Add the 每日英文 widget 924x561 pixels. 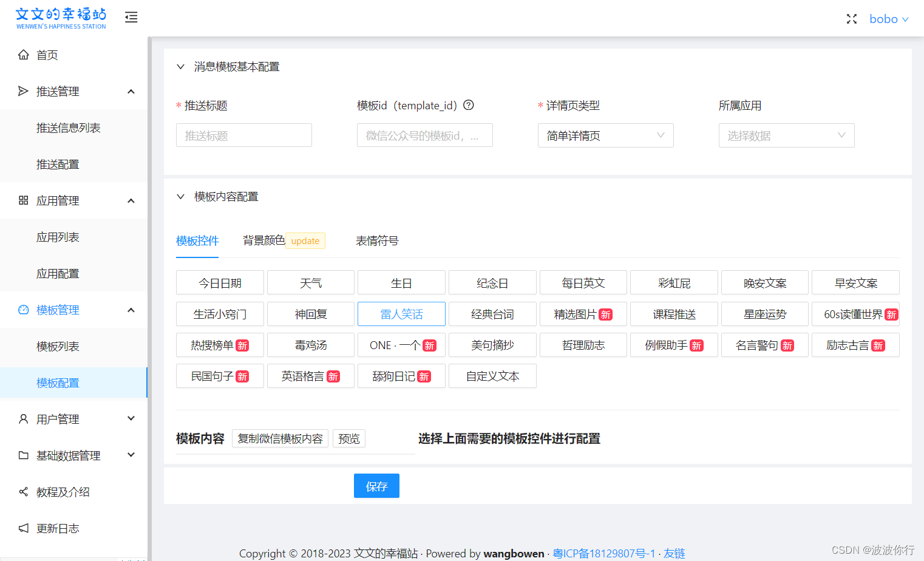[x=583, y=283]
